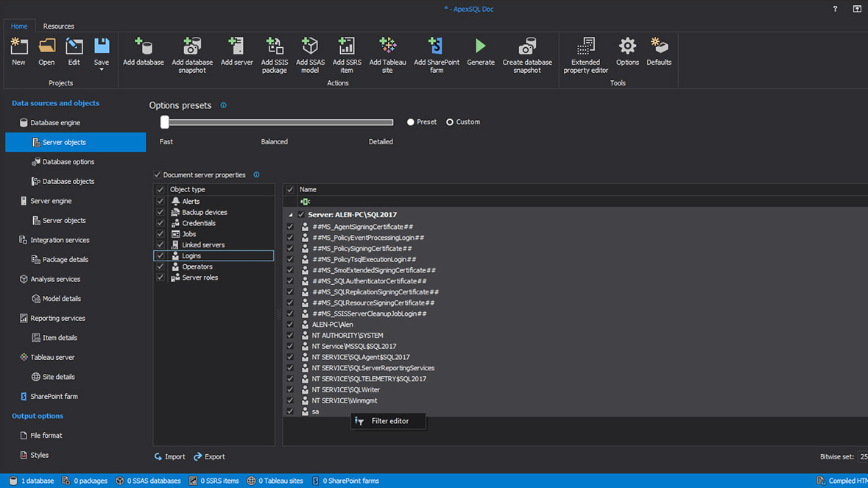This screenshot has width=868, height=488.
Task: Click the Import button
Action: [x=169, y=457]
